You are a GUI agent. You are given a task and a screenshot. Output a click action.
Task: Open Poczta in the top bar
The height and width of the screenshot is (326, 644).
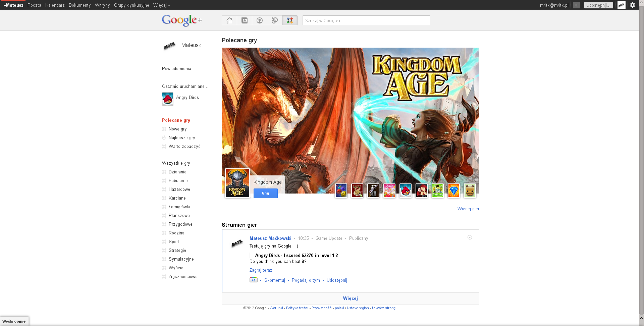pos(34,5)
